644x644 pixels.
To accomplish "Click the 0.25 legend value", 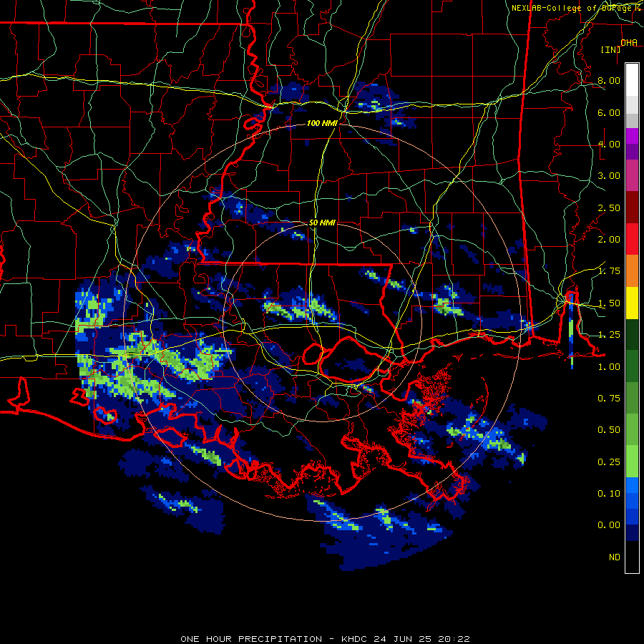I will pyautogui.click(x=609, y=462).
